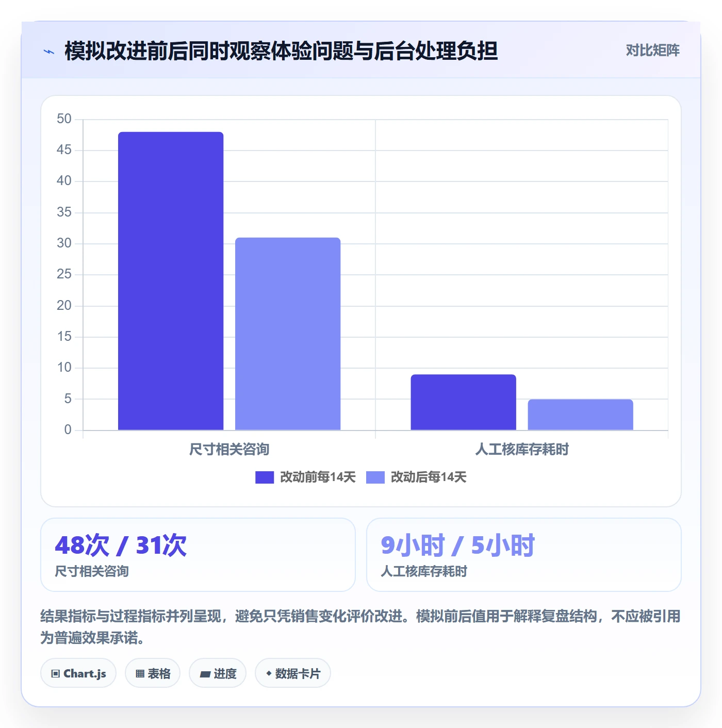Click the 尺寸相关咨询 caption under 48次
This screenshot has width=722, height=728.
[92, 571]
